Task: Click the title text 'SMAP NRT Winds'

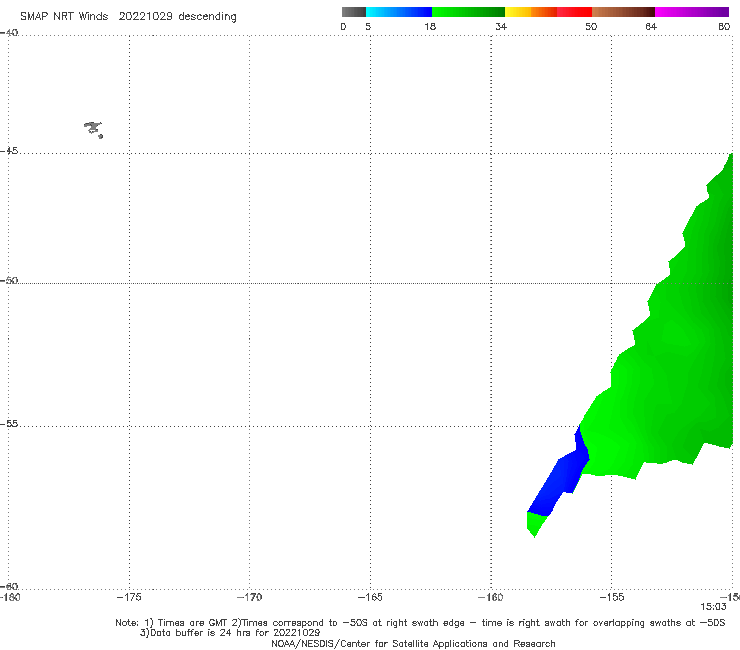Action: [64, 16]
